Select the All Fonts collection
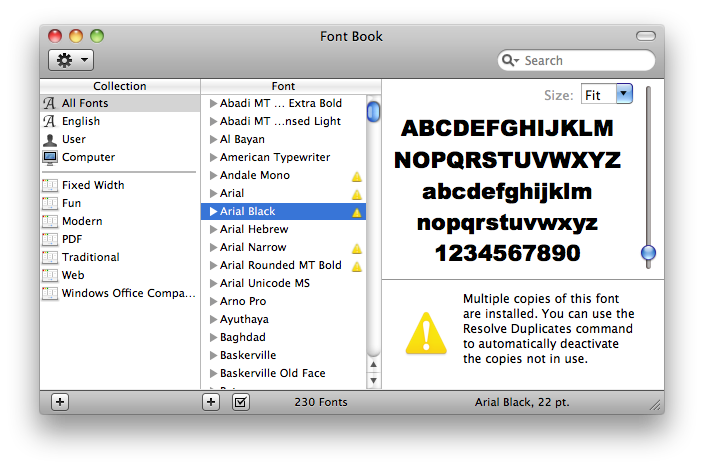 (85, 103)
